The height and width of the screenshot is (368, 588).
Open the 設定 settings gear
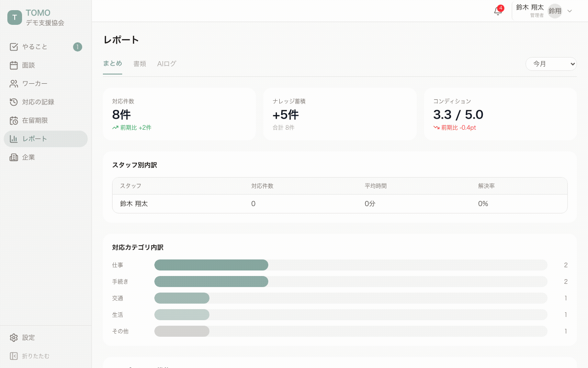(x=13, y=337)
